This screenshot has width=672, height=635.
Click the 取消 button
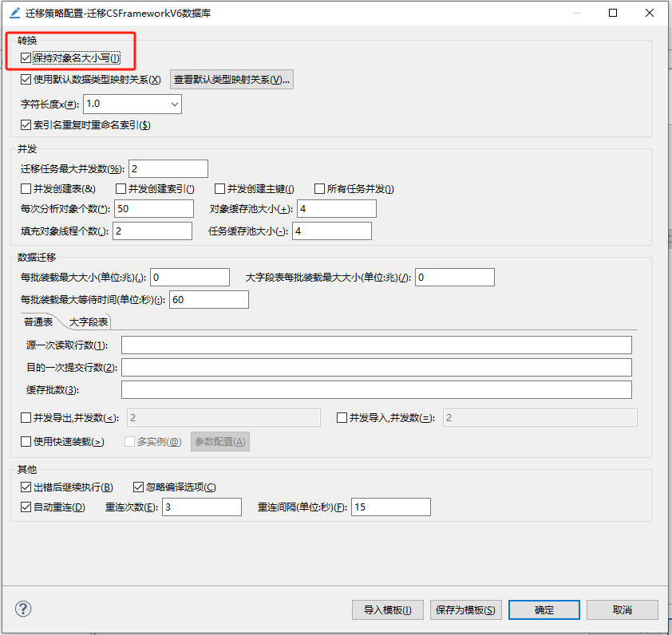click(x=623, y=609)
